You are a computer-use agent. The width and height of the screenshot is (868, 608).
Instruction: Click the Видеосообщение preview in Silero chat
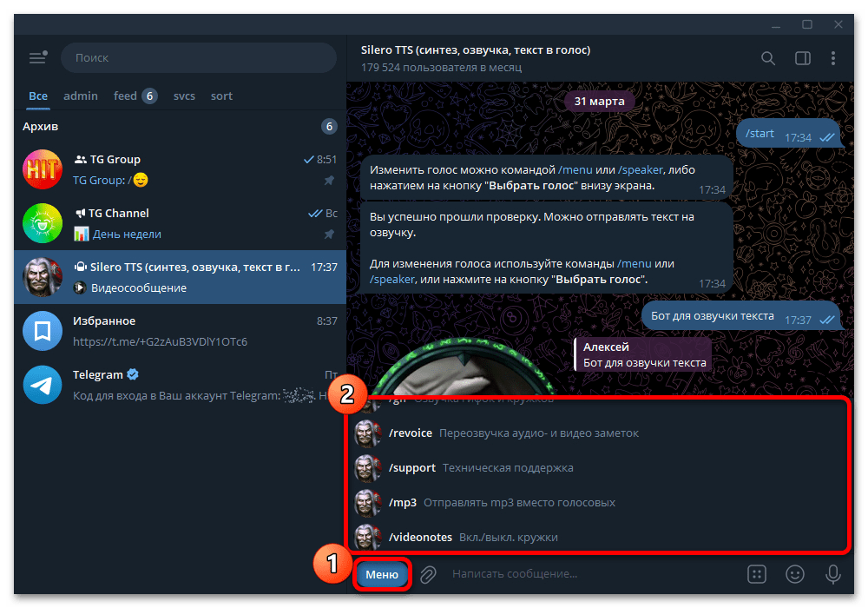tap(138, 288)
